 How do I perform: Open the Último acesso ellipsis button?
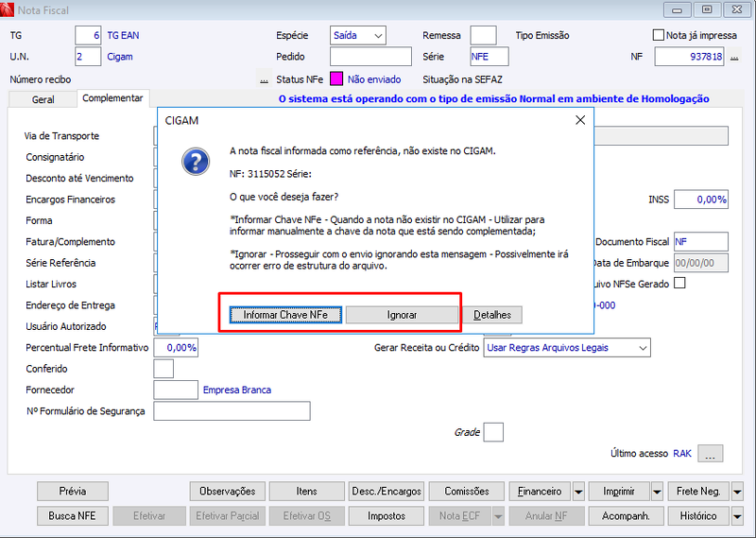[x=711, y=454]
